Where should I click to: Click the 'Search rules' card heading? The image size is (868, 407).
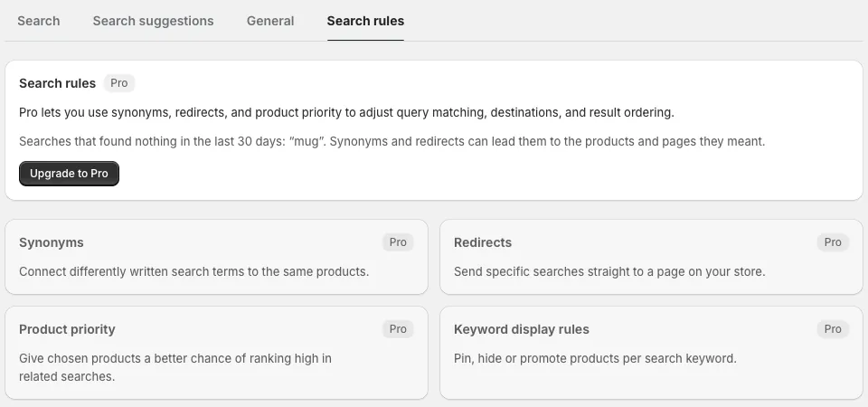coord(58,83)
